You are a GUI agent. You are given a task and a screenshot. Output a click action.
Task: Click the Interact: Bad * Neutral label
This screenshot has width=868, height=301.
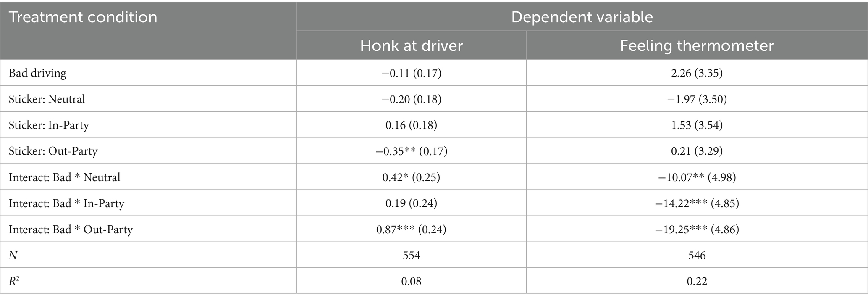coord(64,177)
